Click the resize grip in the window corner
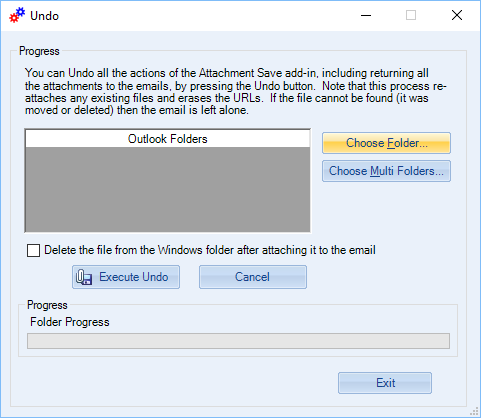481x418 pixels. (474, 412)
